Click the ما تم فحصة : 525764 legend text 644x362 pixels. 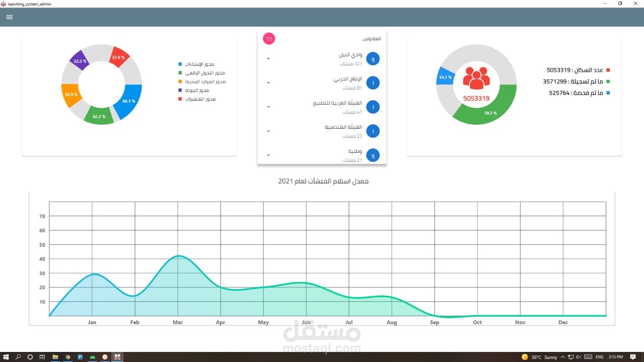click(576, 93)
